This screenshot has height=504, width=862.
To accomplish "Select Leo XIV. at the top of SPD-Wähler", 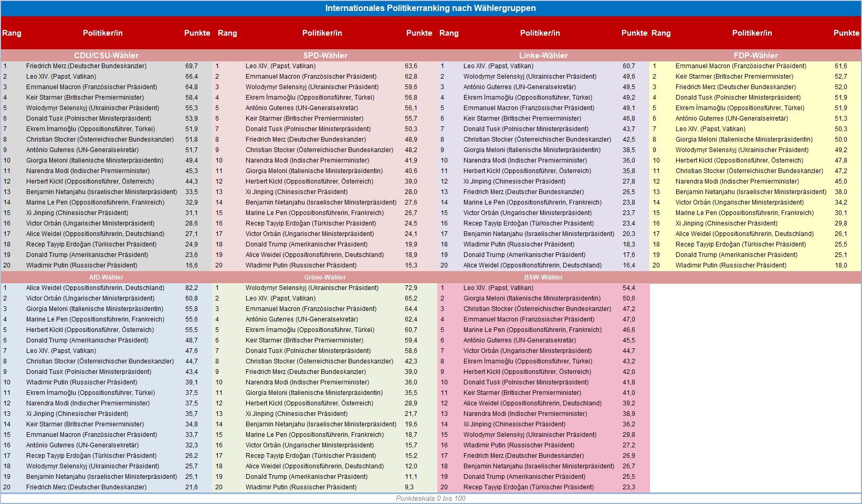I will 280,66.
